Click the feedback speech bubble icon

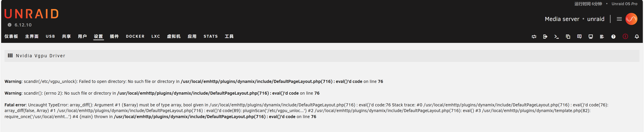coord(579,37)
